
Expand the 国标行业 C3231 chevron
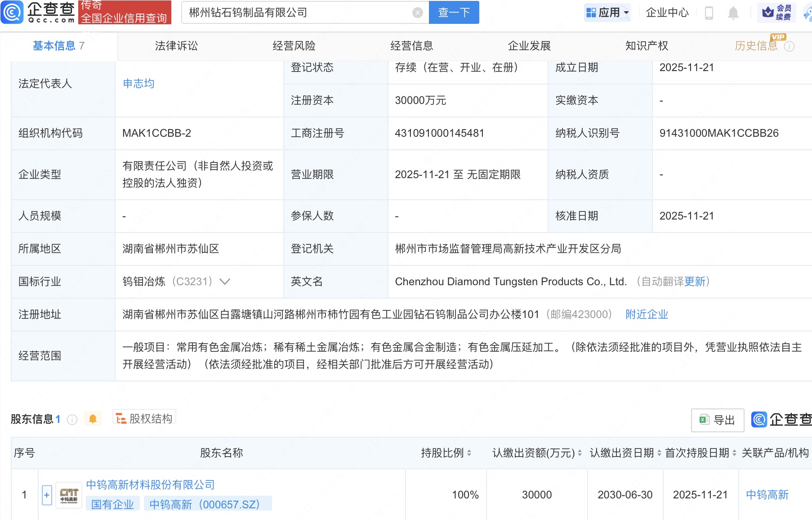(225, 282)
